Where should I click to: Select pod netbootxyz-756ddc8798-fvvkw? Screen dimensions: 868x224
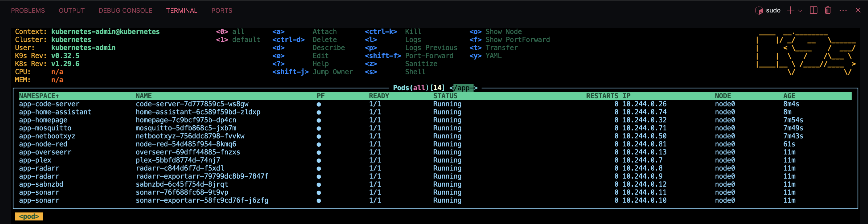tap(190, 136)
